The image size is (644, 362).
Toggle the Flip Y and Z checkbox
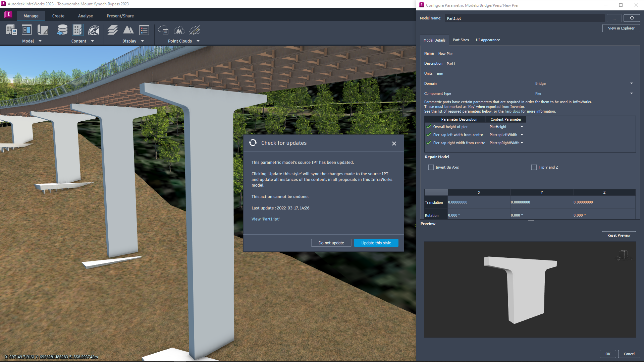coord(534,167)
